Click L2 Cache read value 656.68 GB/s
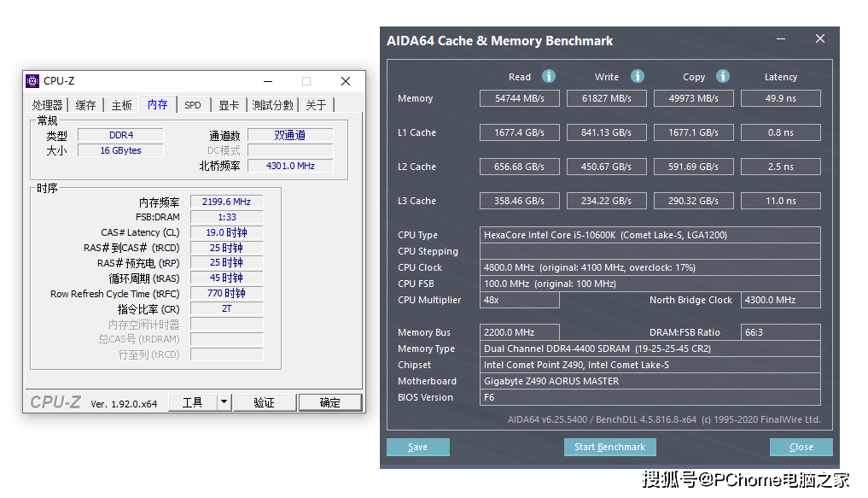 click(x=519, y=167)
